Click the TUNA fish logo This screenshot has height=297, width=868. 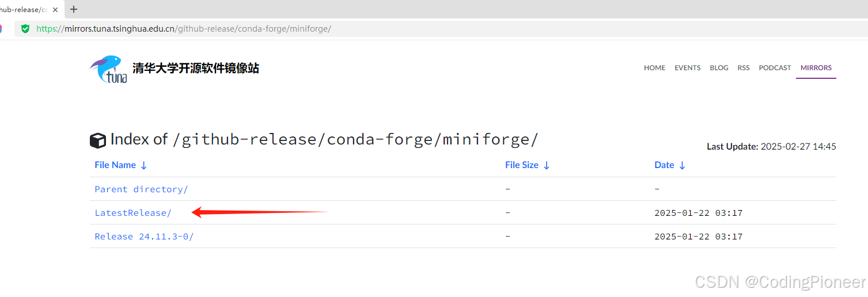108,69
